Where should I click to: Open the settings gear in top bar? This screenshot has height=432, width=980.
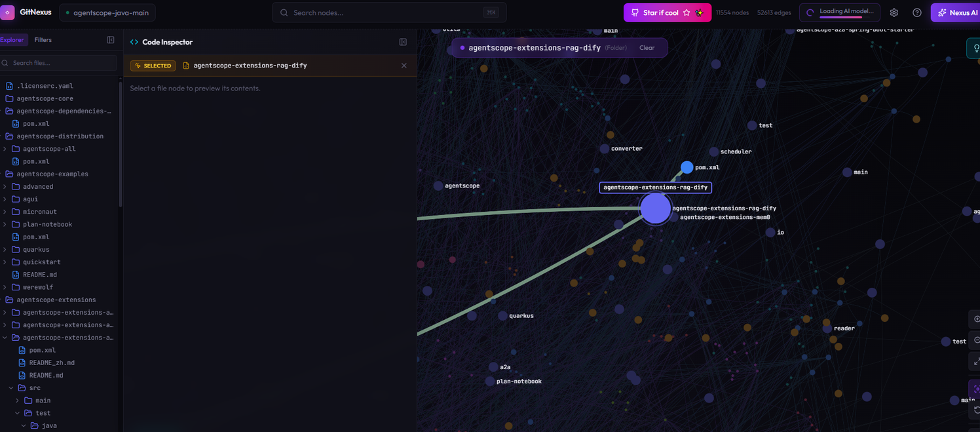tap(894, 12)
